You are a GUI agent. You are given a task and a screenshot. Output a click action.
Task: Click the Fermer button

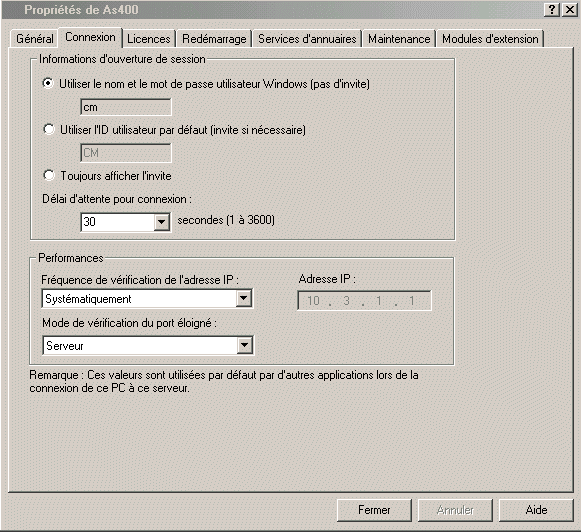[x=374, y=510]
